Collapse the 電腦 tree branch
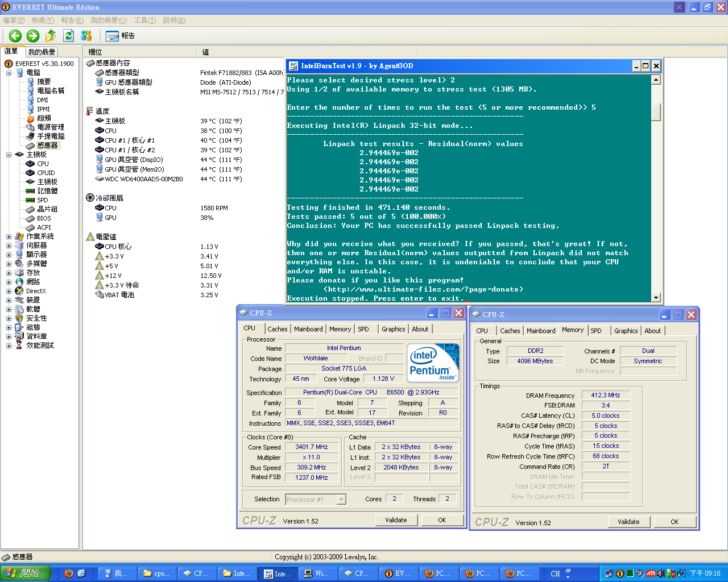The width and height of the screenshot is (728, 582). 9,73
